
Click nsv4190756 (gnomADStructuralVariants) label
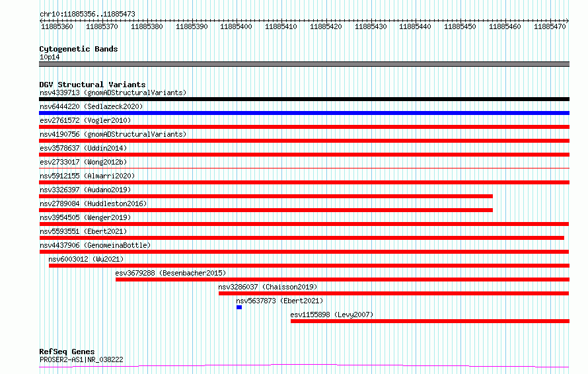coord(113,134)
